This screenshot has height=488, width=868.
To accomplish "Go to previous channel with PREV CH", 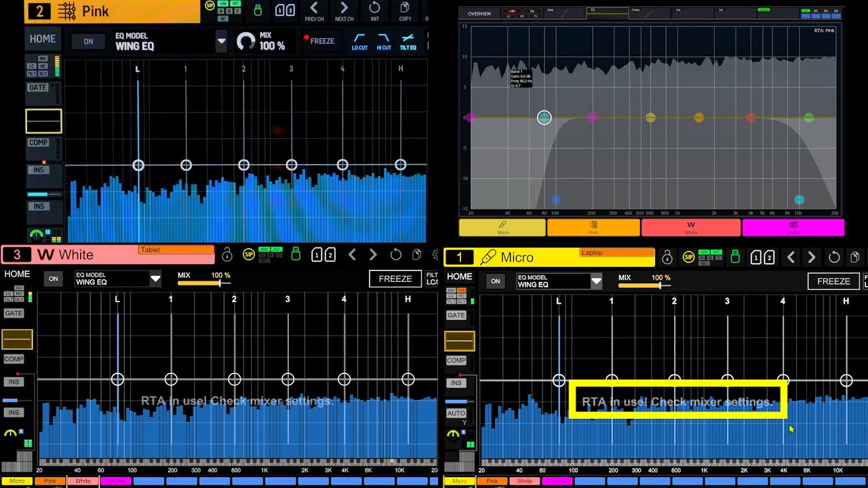I will (314, 11).
